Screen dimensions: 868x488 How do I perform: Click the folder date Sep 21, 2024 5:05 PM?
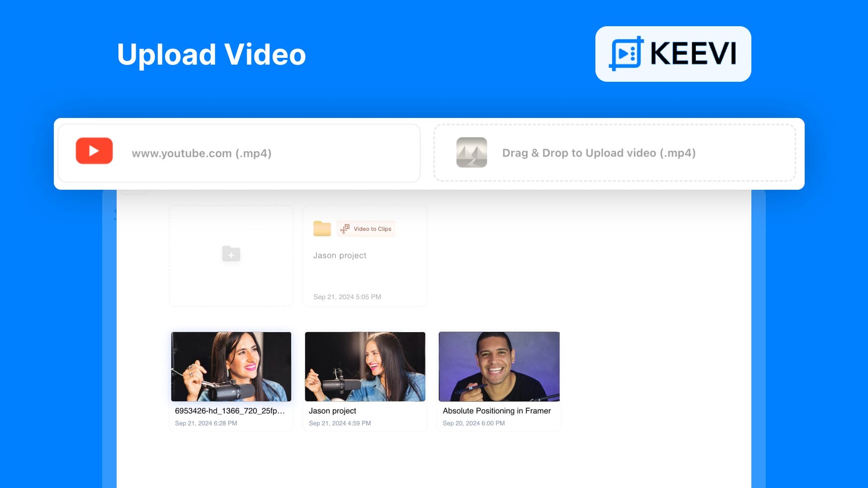pyautogui.click(x=347, y=297)
